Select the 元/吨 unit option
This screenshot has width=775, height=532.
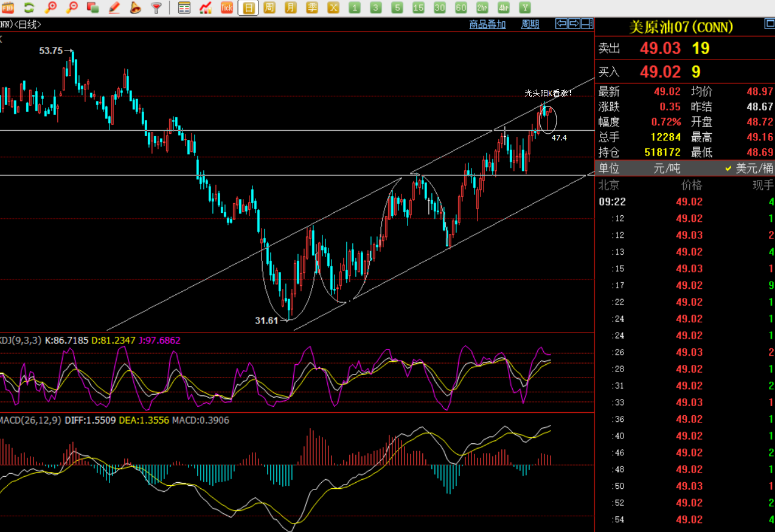coord(667,168)
